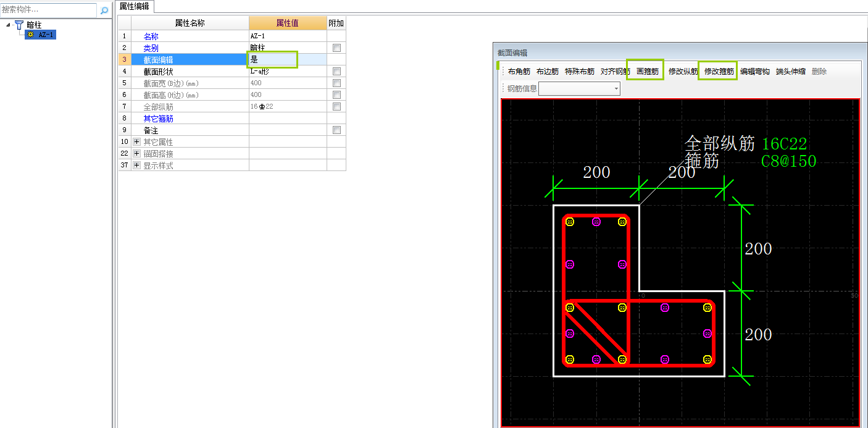868x428 pixels.
Task: Select the bottom-right yellow corner rebar
Action: pos(707,359)
